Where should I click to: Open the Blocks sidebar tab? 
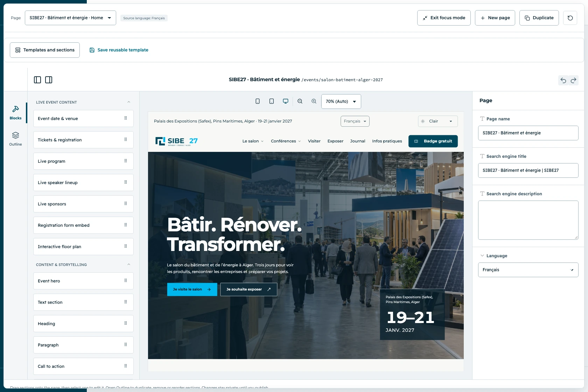point(15,113)
